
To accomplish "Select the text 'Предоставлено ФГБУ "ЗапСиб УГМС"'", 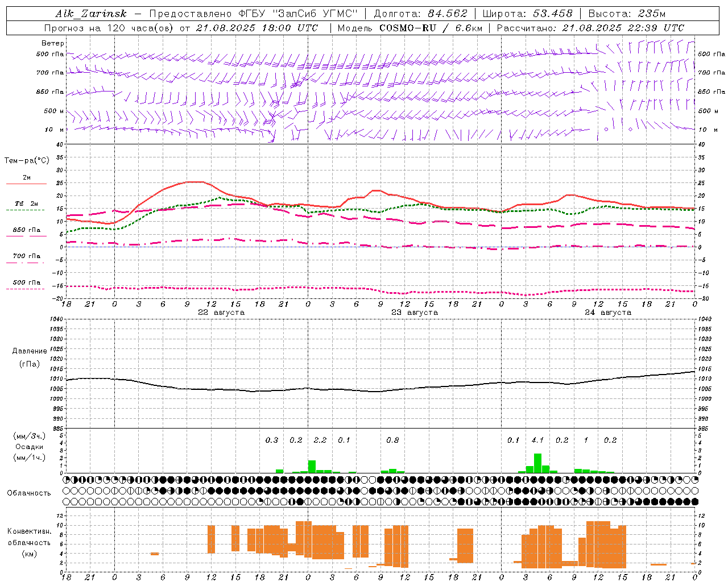I will (254, 14).
